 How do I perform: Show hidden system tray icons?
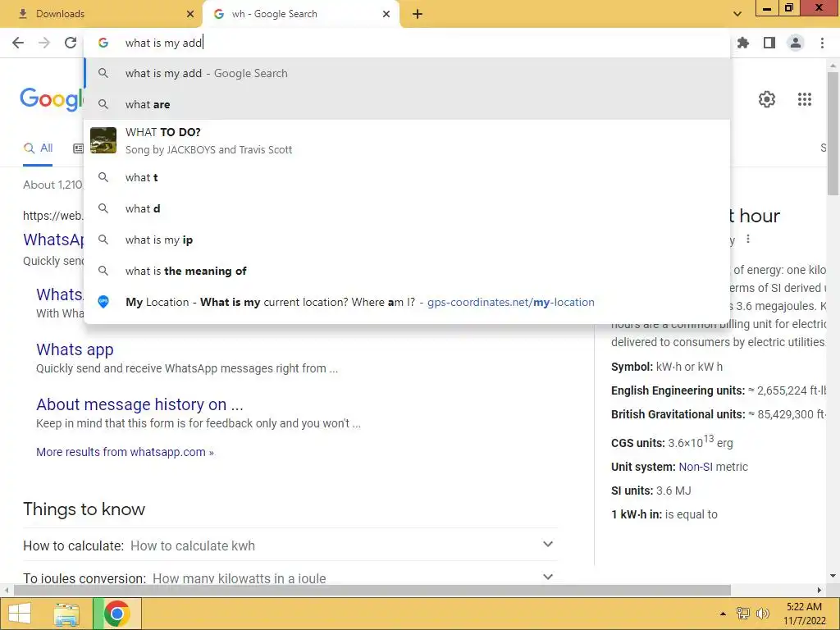[723, 614]
